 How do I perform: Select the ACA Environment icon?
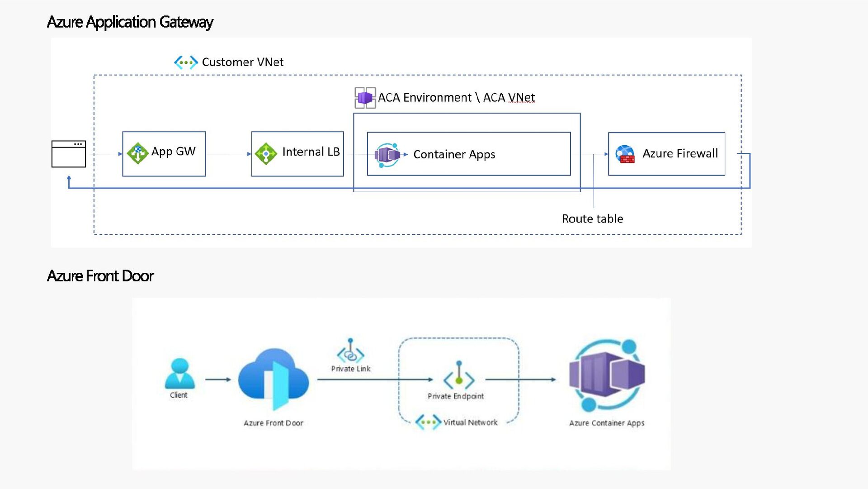(x=365, y=98)
